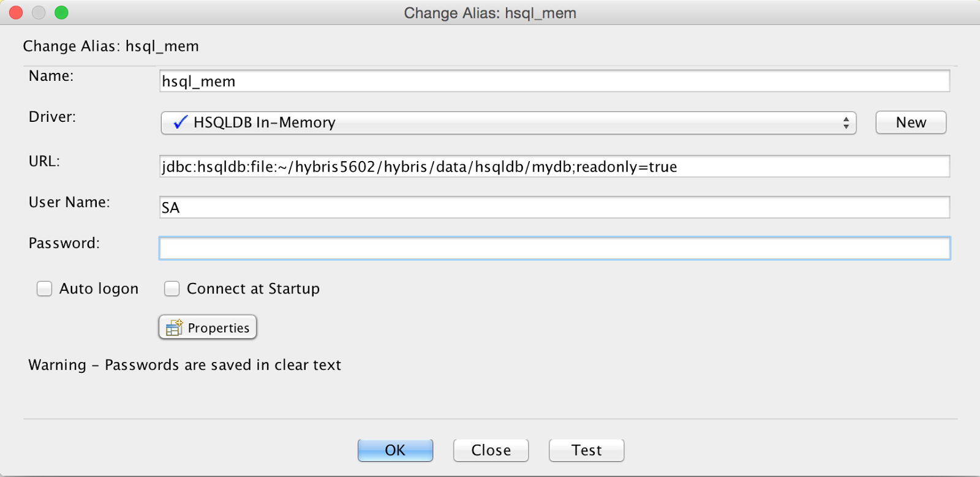This screenshot has height=477, width=980.
Task: Click the window title bar text
Action: click(490, 13)
